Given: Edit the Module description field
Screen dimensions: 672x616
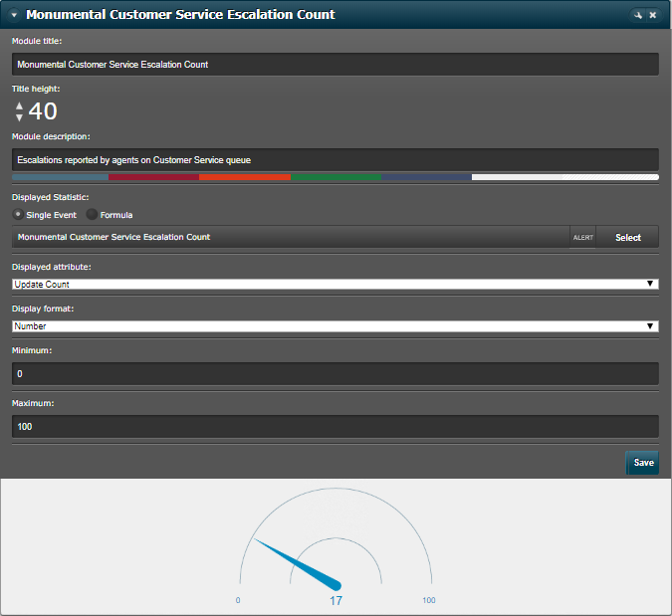Looking at the screenshot, I should coord(336,160).
